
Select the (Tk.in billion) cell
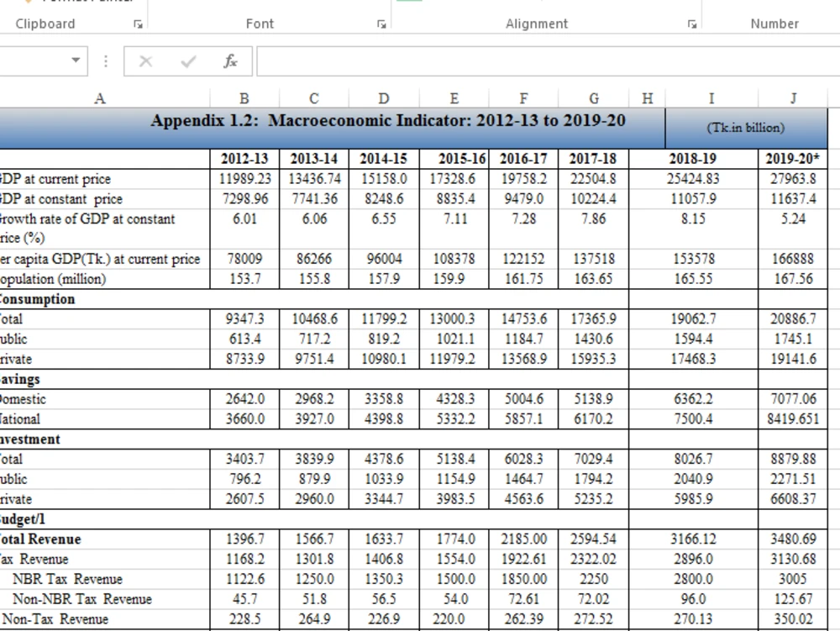click(x=746, y=128)
